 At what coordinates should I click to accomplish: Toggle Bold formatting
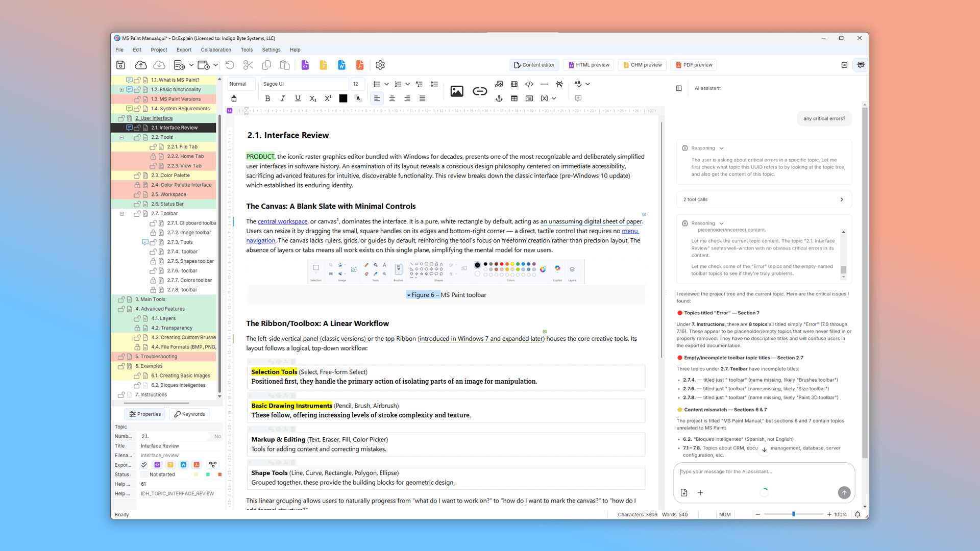[267, 98]
